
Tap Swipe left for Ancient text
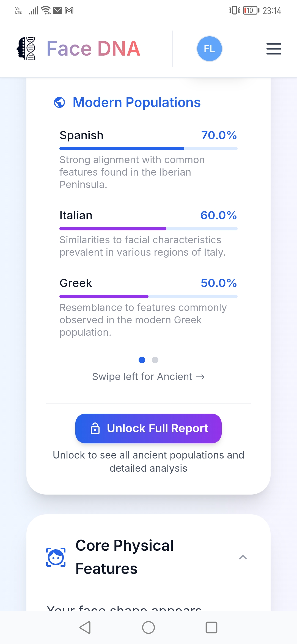148,376
